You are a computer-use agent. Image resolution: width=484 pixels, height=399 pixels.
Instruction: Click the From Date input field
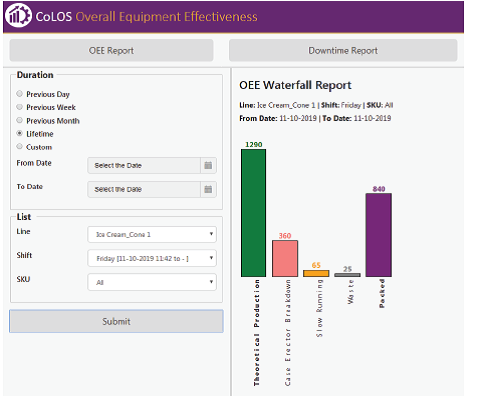pos(144,165)
